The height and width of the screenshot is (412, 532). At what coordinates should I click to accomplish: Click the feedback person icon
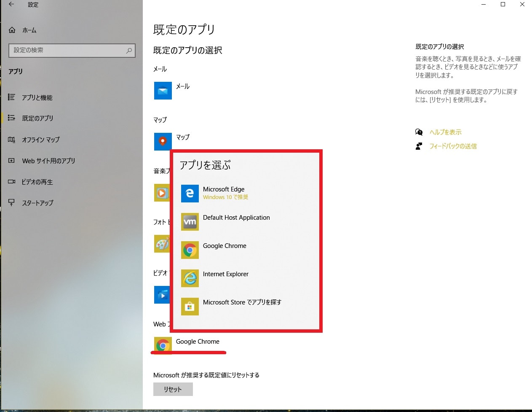tap(419, 146)
